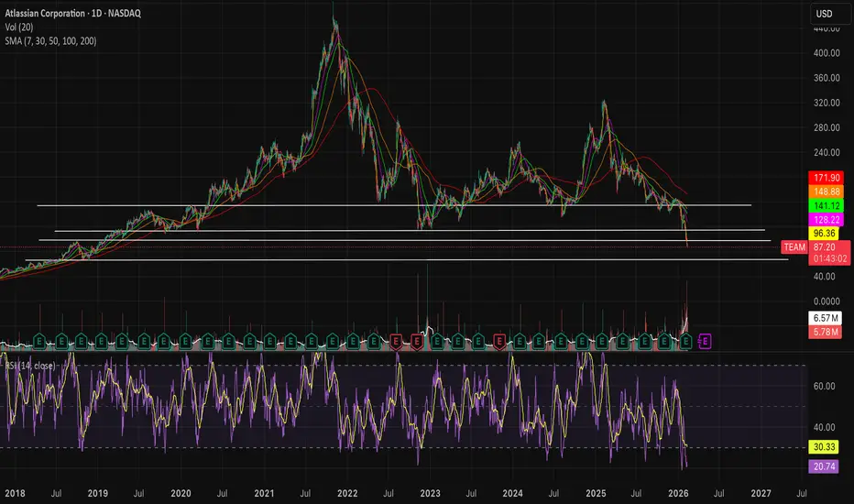Viewport: 854px width, 504px height.
Task: Click the Atlassian Corporation chart title
Action: [73, 13]
